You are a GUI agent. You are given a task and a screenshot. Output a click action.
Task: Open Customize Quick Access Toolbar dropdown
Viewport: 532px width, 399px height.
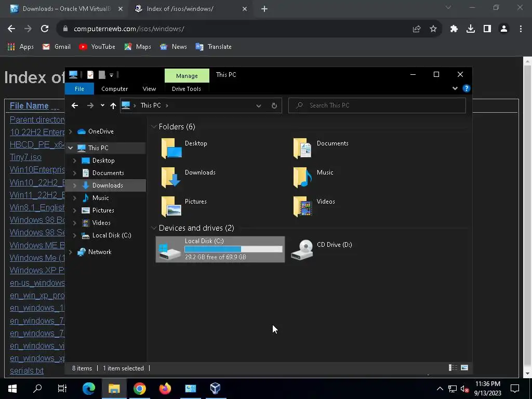111,75
